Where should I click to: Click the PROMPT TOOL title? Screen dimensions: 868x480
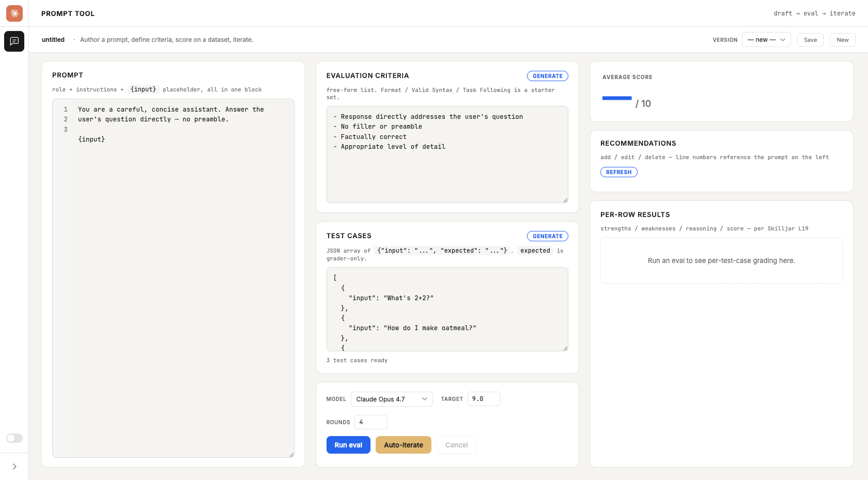click(x=68, y=13)
